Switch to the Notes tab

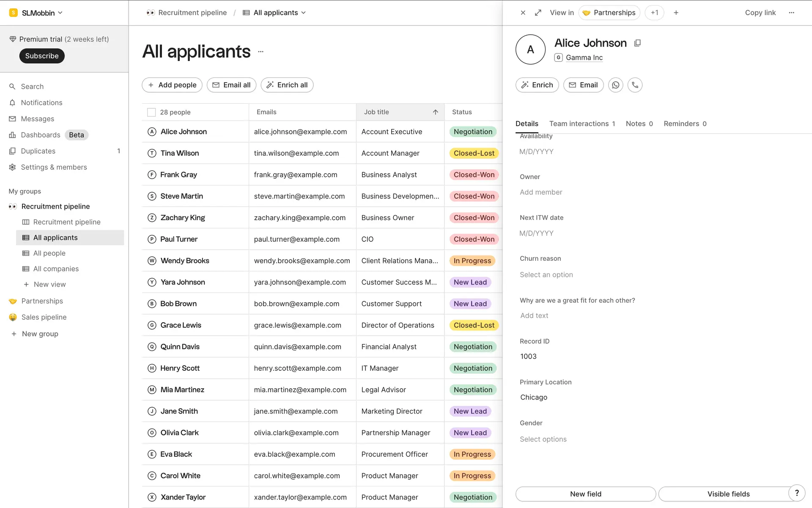[639, 124]
